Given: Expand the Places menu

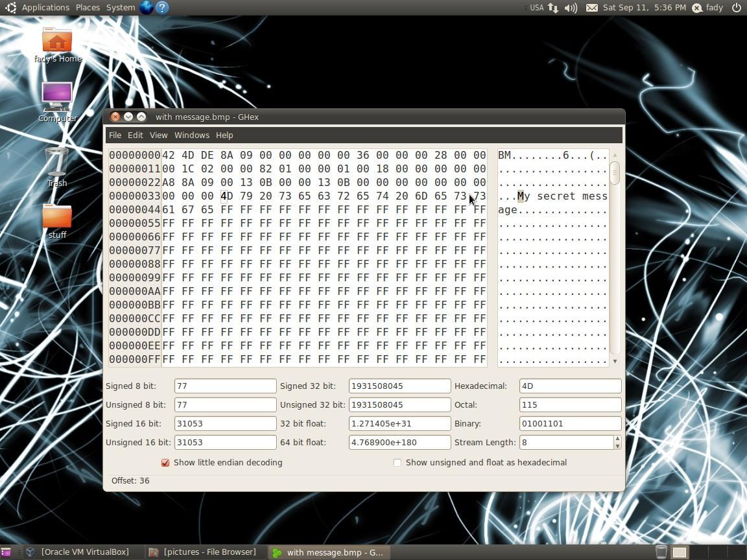Looking at the screenshot, I should [x=88, y=8].
